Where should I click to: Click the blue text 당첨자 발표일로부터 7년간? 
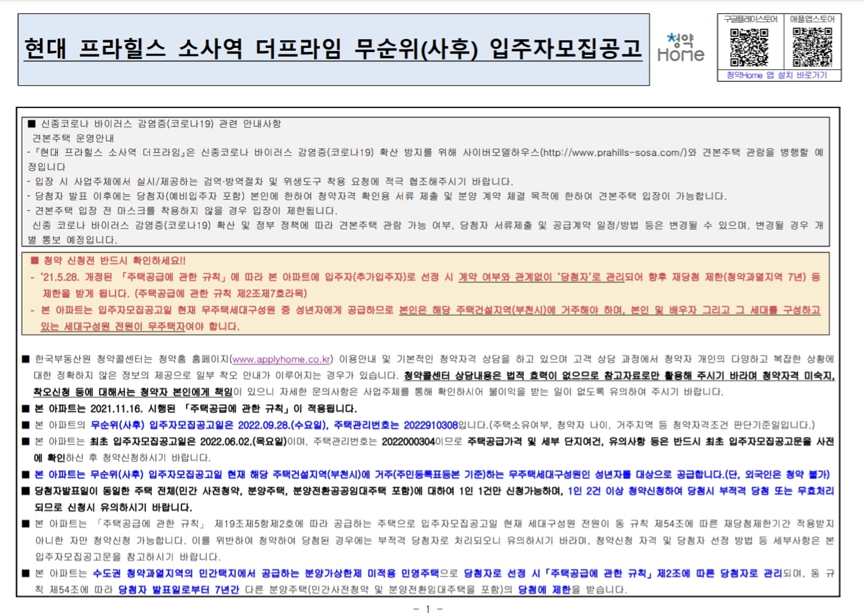coord(179,590)
